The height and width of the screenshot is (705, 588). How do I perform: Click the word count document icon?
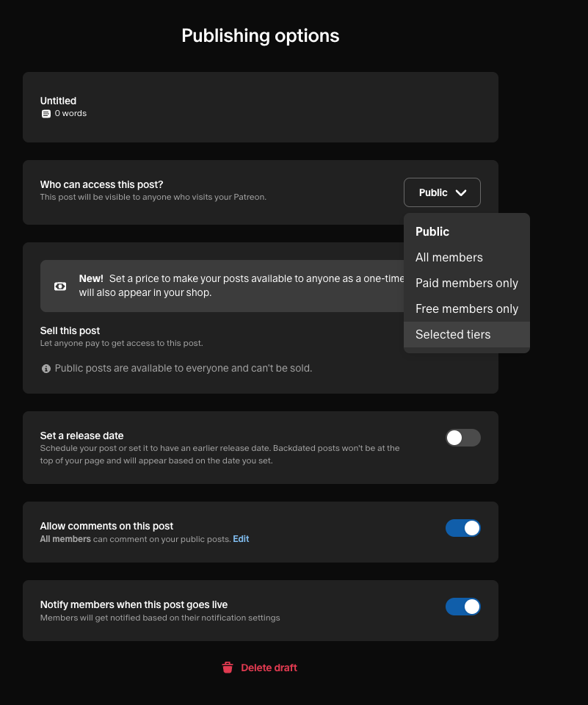click(46, 114)
